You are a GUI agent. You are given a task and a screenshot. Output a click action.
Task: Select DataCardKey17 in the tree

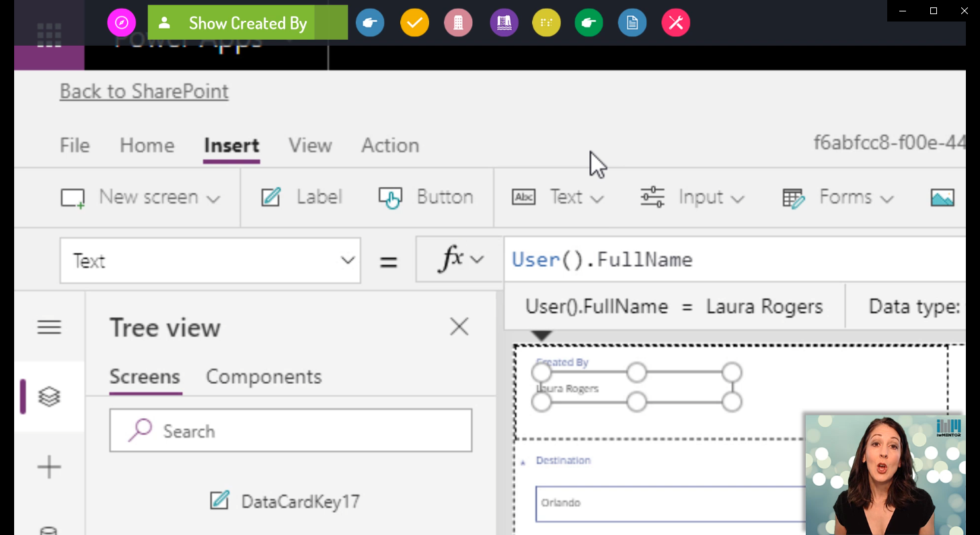(x=285, y=501)
